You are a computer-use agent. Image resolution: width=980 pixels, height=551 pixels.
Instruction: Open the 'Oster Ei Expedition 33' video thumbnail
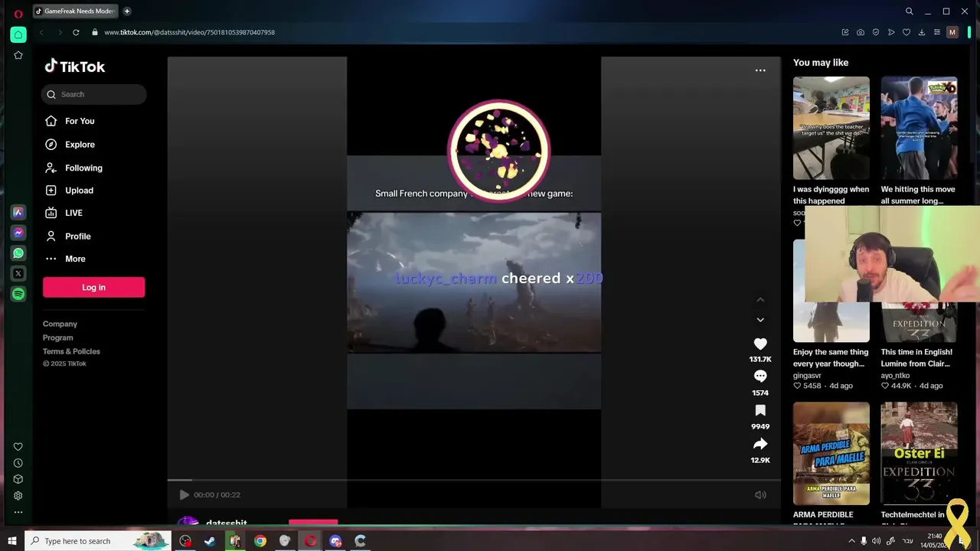[x=919, y=453]
